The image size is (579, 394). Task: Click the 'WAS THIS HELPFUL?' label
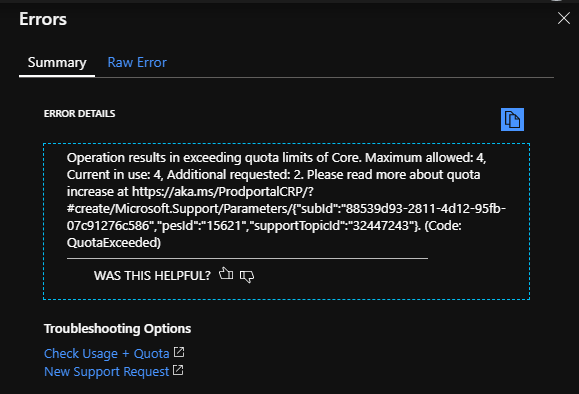[152, 275]
